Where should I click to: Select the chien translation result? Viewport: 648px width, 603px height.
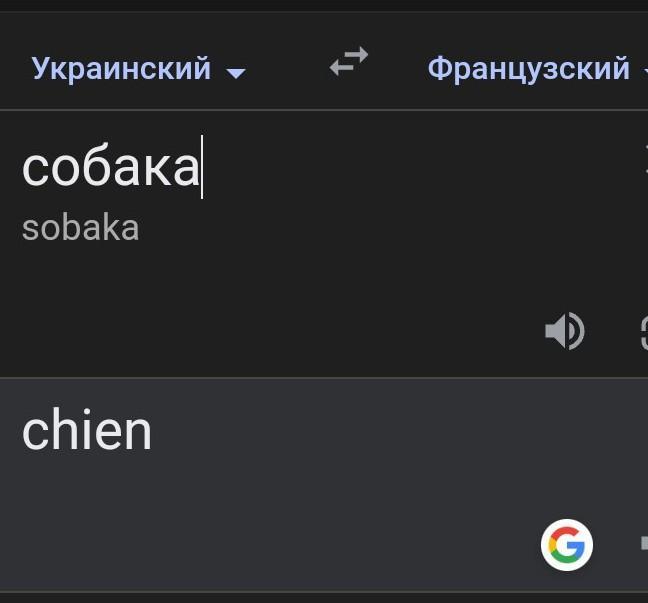point(87,432)
